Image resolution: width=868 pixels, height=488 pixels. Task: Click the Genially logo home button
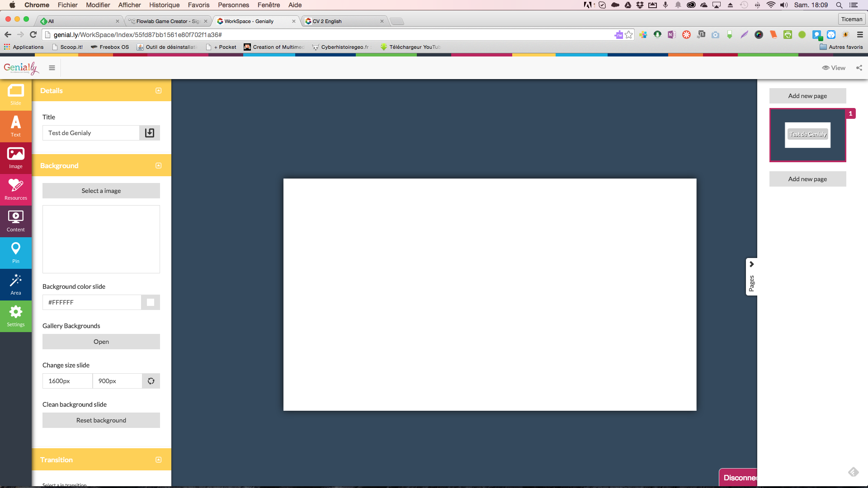pyautogui.click(x=21, y=67)
